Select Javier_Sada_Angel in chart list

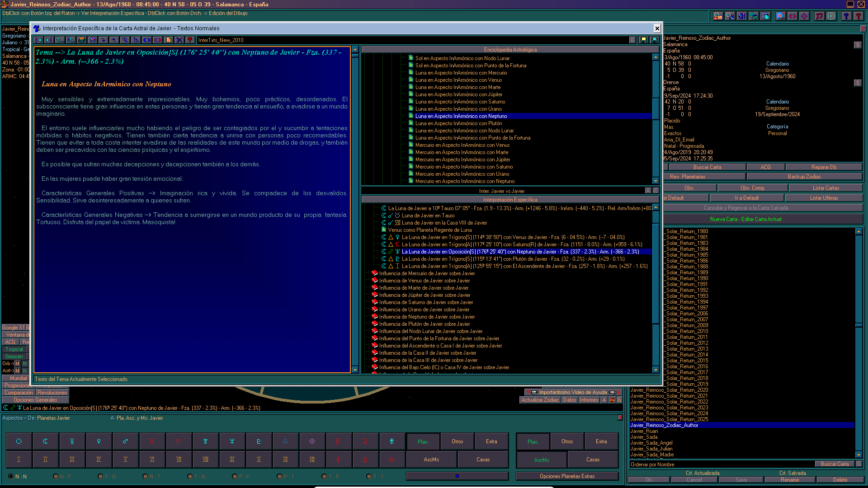click(x=651, y=443)
